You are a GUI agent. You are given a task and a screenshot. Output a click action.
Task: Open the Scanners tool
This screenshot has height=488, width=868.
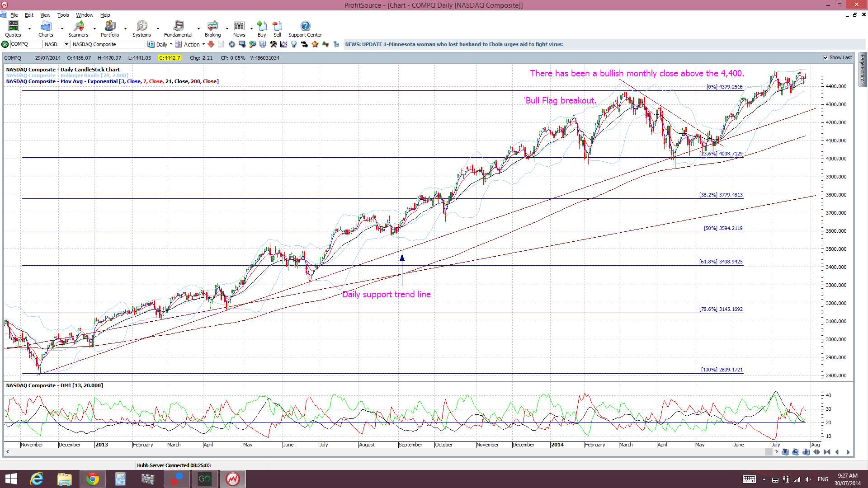78,29
